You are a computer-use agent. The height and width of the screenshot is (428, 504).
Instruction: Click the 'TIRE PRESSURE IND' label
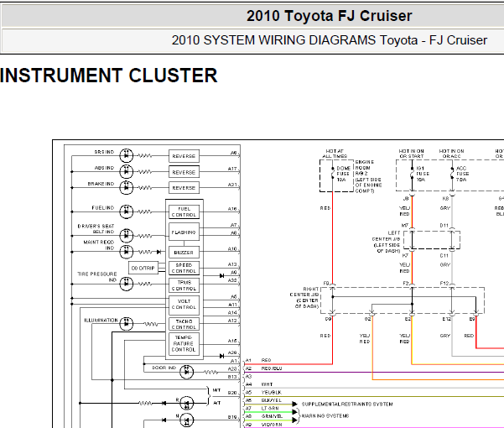(97, 277)
